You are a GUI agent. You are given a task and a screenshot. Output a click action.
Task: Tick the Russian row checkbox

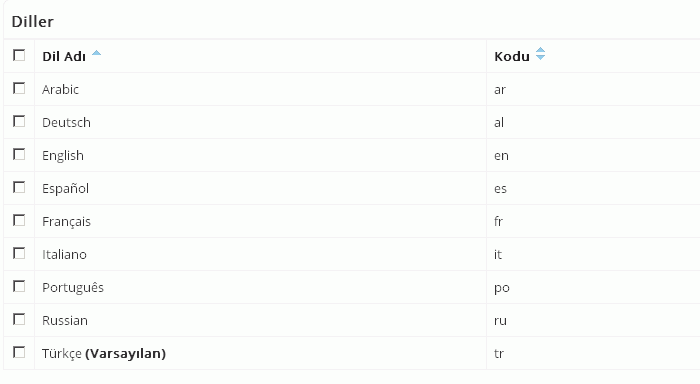(19, 320)
